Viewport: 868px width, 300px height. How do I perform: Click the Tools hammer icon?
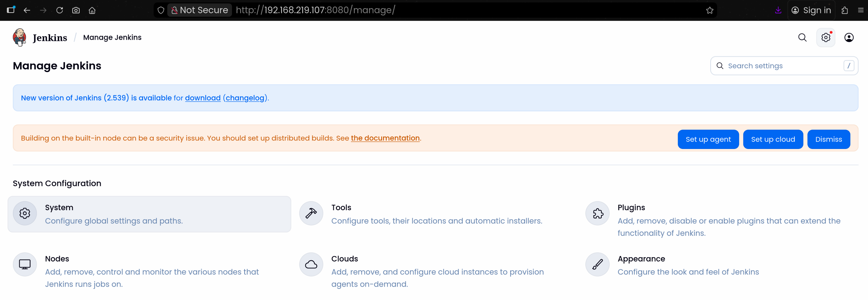pyautogui.click(x=311, y=214)
